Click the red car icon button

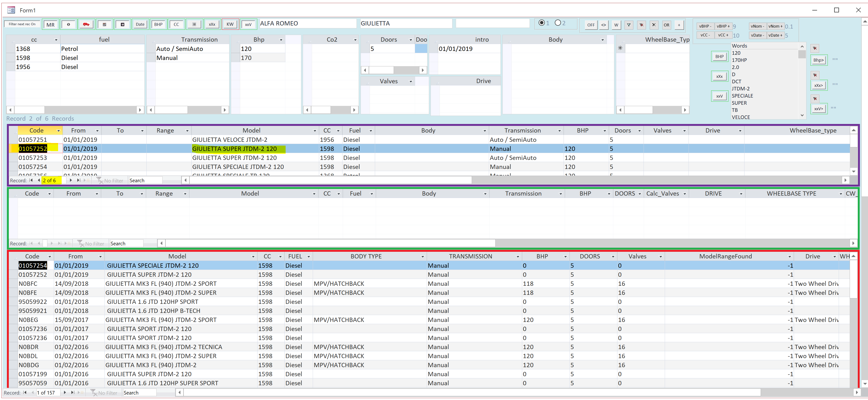click(x=86, y=24)
